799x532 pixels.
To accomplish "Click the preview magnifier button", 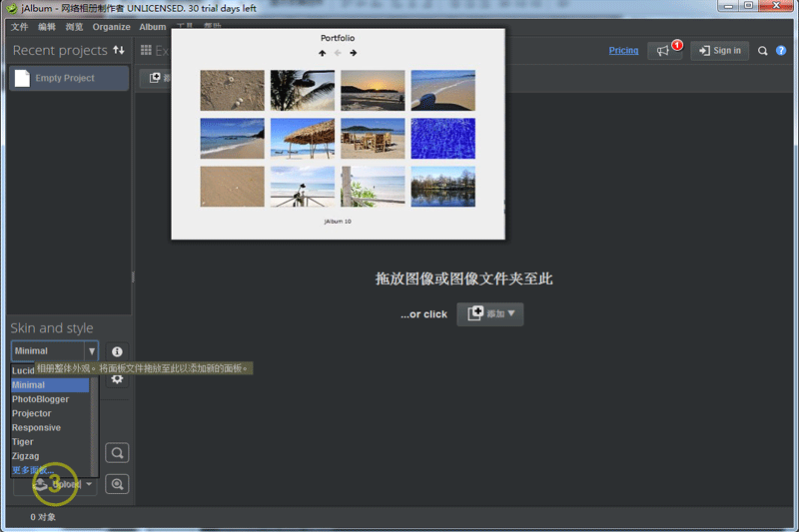I will click(117, 453).
